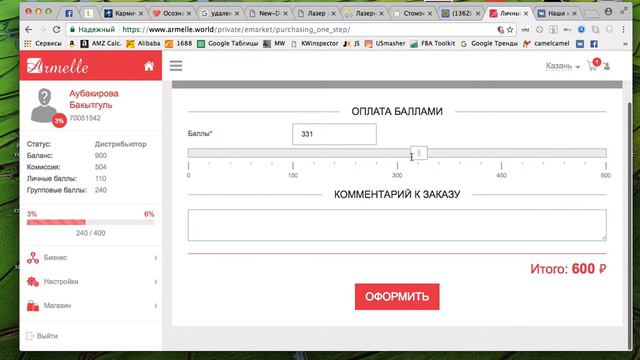The image size is (640, 360).
Task: Open the user account icon beside cart
Action: (x=607, y=66)
